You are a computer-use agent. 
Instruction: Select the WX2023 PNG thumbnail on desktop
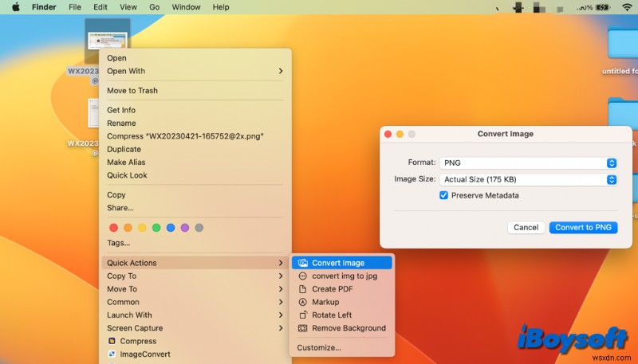[x=108, y=41]
